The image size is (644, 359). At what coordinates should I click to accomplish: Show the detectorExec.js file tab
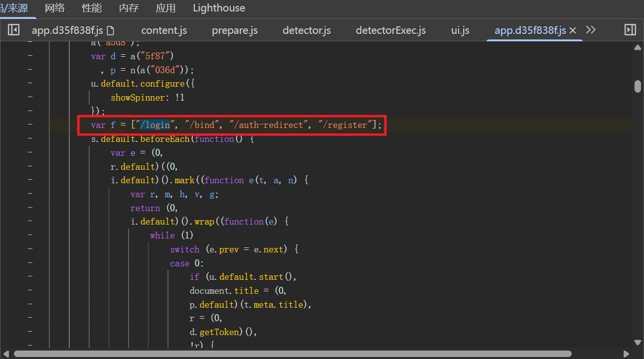(391, 30)
